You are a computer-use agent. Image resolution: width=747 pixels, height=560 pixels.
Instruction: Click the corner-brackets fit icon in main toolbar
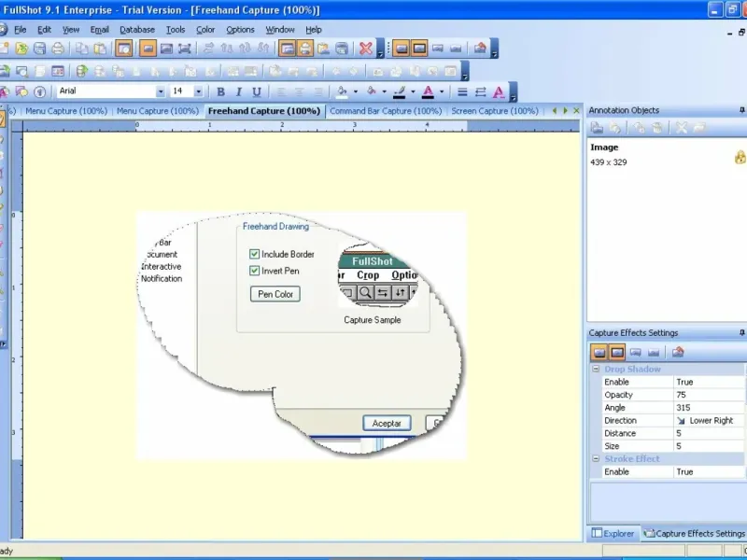tap(184, 49)
